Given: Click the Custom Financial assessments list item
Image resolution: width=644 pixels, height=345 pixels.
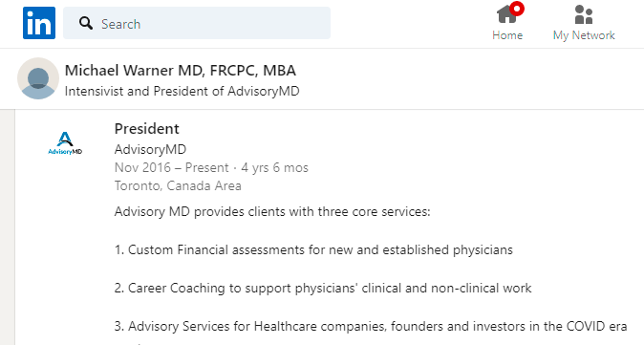Looking at the screenshot, I should pyautogui.click(x=313, y=249).
